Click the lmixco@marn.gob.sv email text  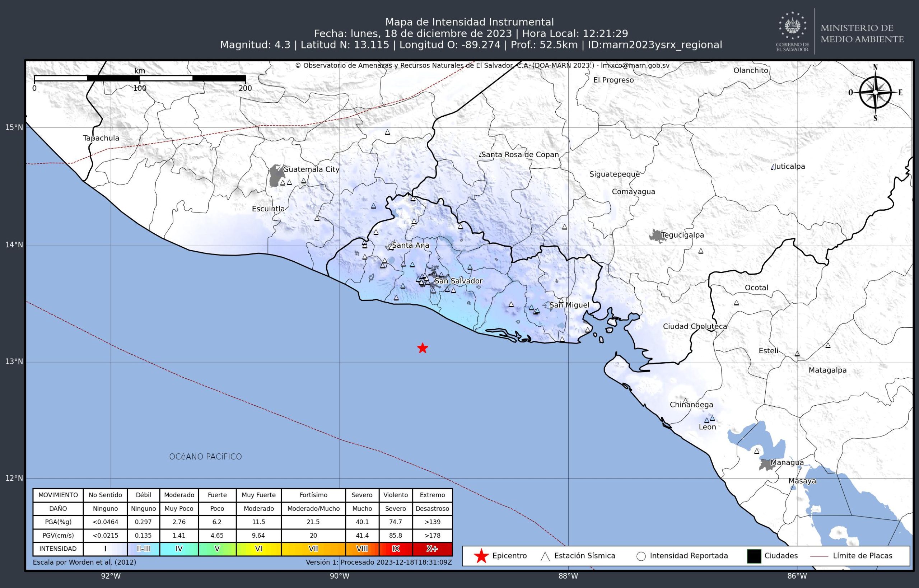point(635,65)
